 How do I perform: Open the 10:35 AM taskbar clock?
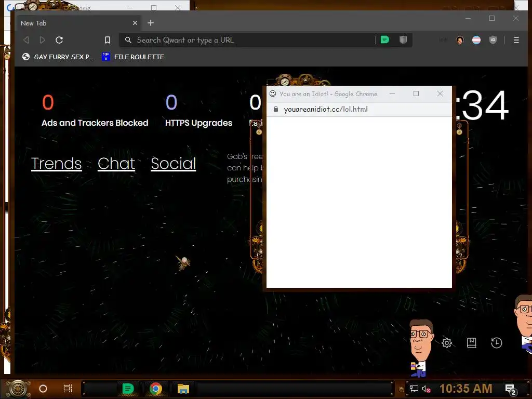(466, 389)
